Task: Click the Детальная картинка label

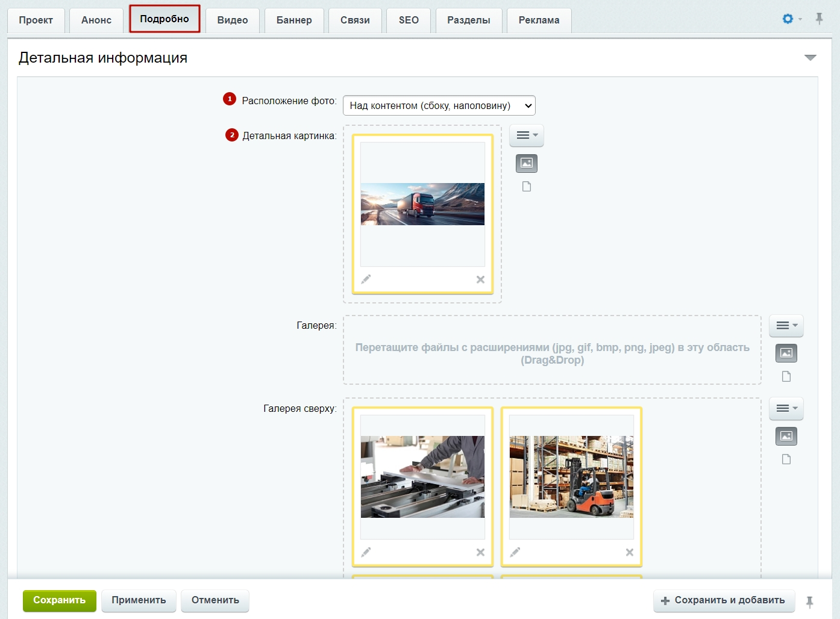Action: pyautogui.click(x=289, y=135)
